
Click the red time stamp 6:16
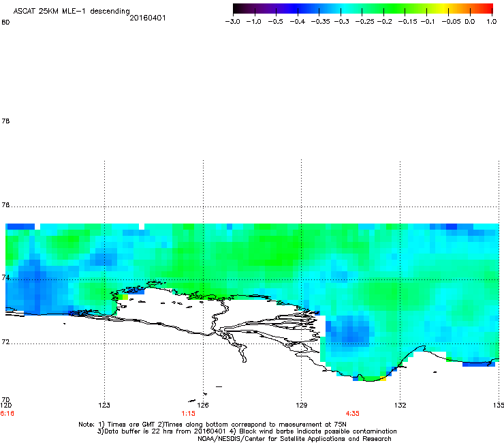pyautogui.click(x=7, y=414)
